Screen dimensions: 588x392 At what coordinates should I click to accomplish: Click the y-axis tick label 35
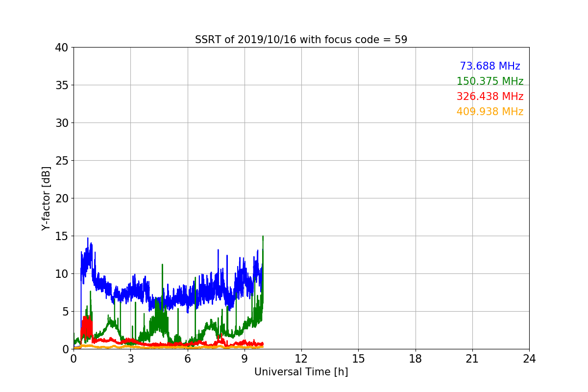[x=61, y=85]
